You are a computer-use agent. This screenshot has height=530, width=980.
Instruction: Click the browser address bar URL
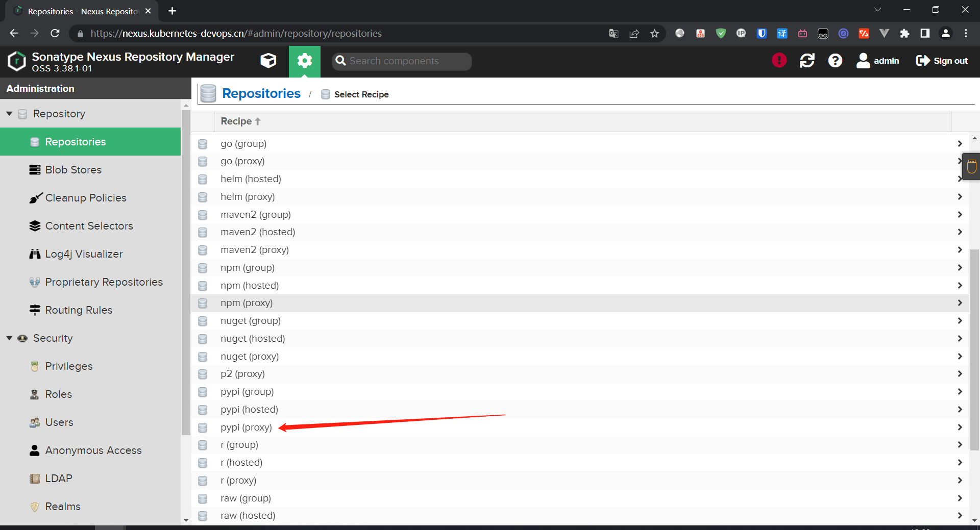click(236, 34)
